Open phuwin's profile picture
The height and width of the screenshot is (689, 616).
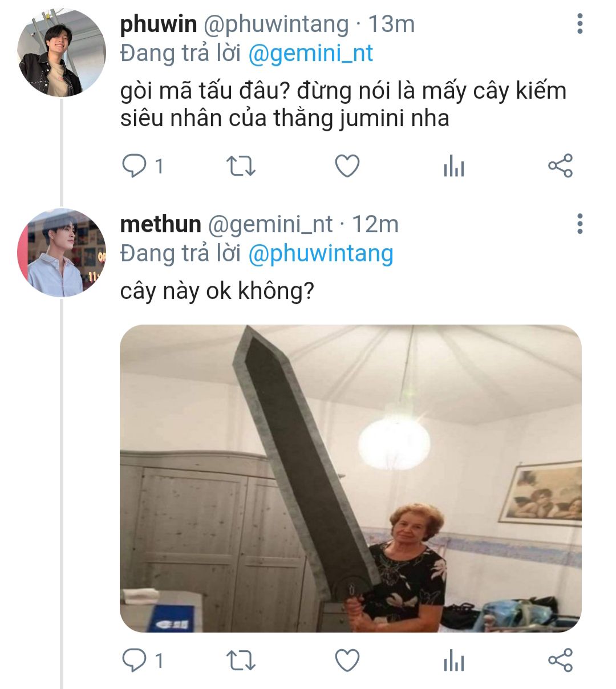tap(62, 52)
